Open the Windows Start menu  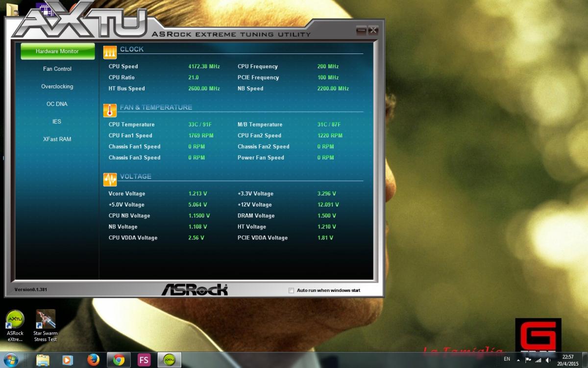coord(11,360)
